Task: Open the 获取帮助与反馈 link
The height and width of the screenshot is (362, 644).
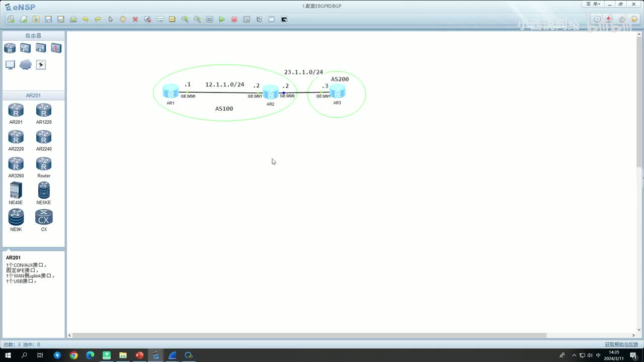Action: tap(621, 344)
